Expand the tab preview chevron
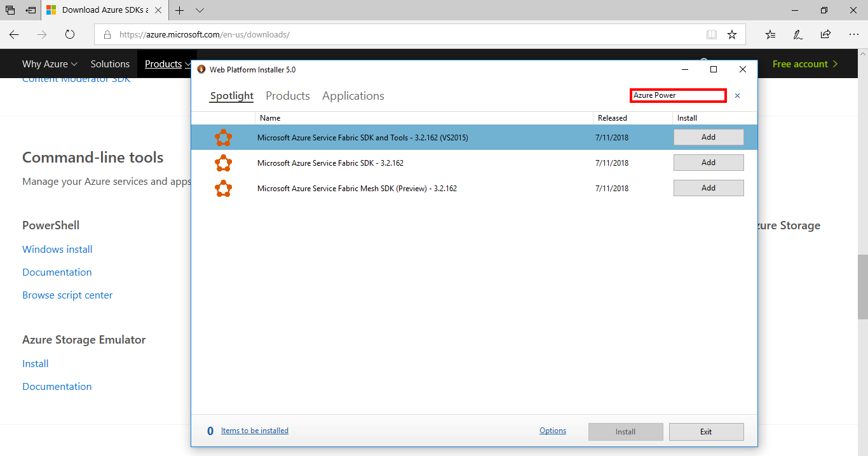The height and width of the screenshot is (456, 868). tap(200, 10)
